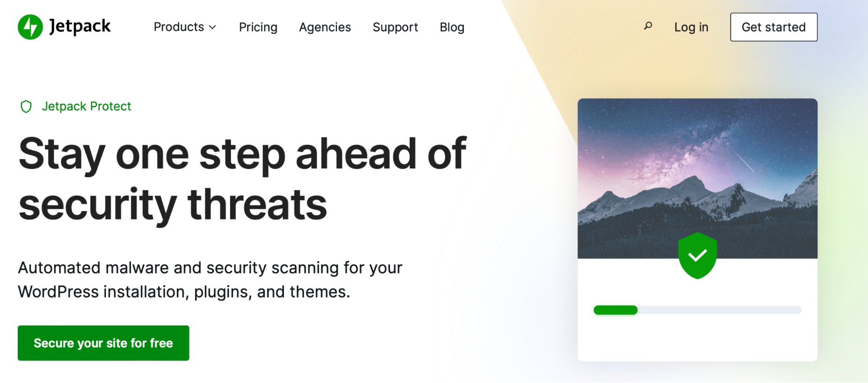The width and height of the screenshot is (868, 383).
Task: Click the Jetpack wordmark text
Action: coord(80,27)
